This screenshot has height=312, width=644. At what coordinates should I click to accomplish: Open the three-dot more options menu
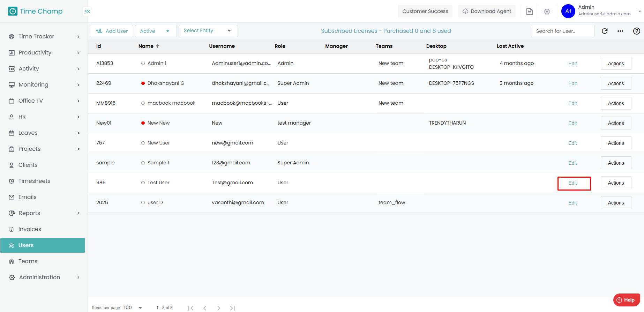(x=620, y=31)
